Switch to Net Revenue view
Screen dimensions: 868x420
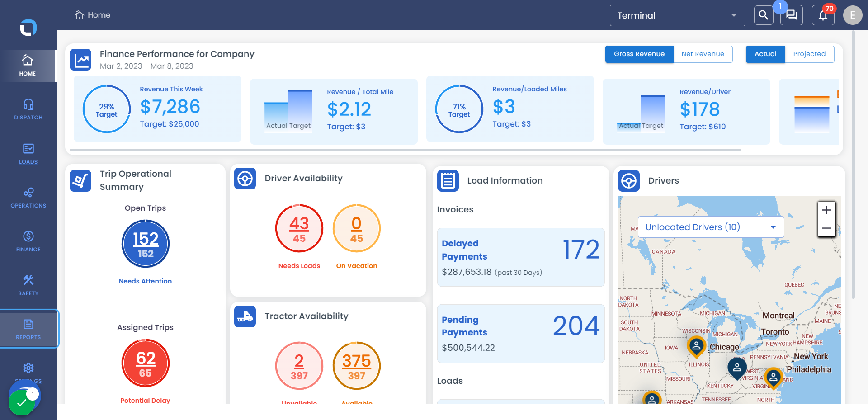click(x=703, y=54)
